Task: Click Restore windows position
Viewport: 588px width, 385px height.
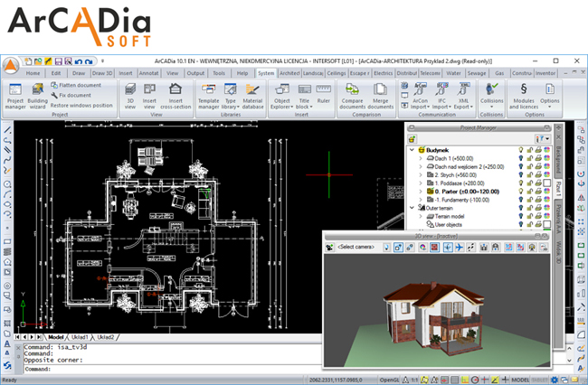Action: click(81, 105)
